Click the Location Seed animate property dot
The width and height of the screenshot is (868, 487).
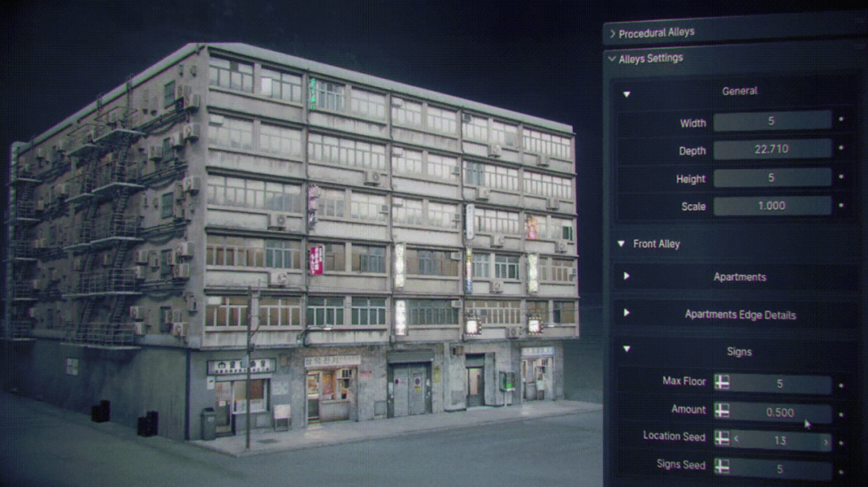pyautogui.click(x=841, y=443)
